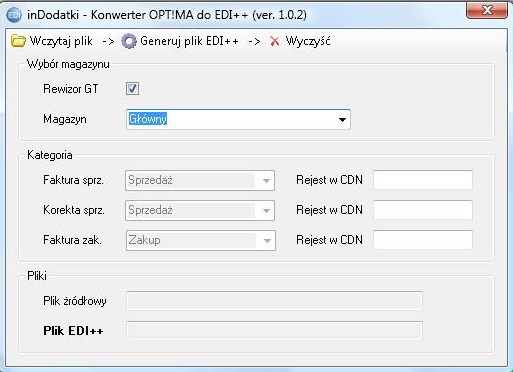The width and height of the screenshot is (513, 372).
Task: Uncheck the Rewizor GT checkbox
Action: click(132, 89)
